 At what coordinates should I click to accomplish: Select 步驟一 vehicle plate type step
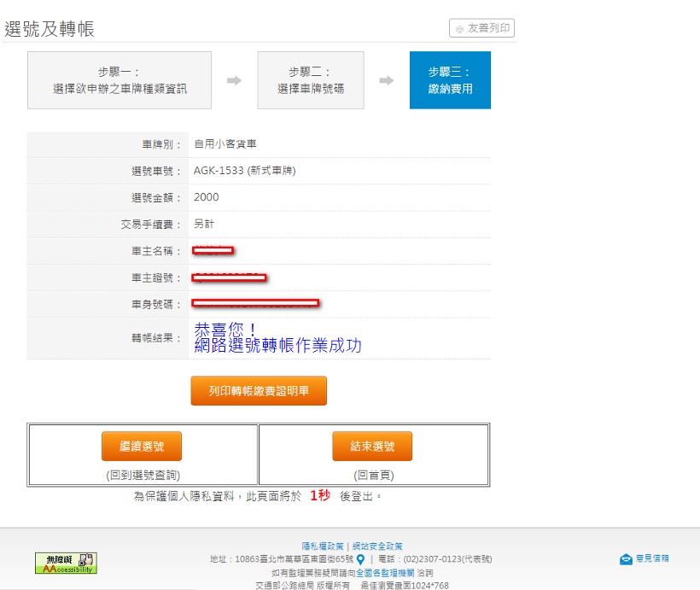click(x=120, y=80)
